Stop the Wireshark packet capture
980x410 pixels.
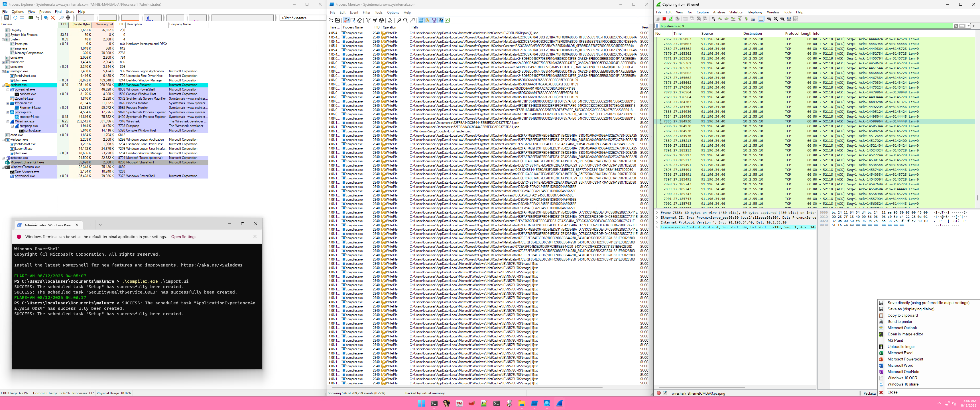(664, 19)
